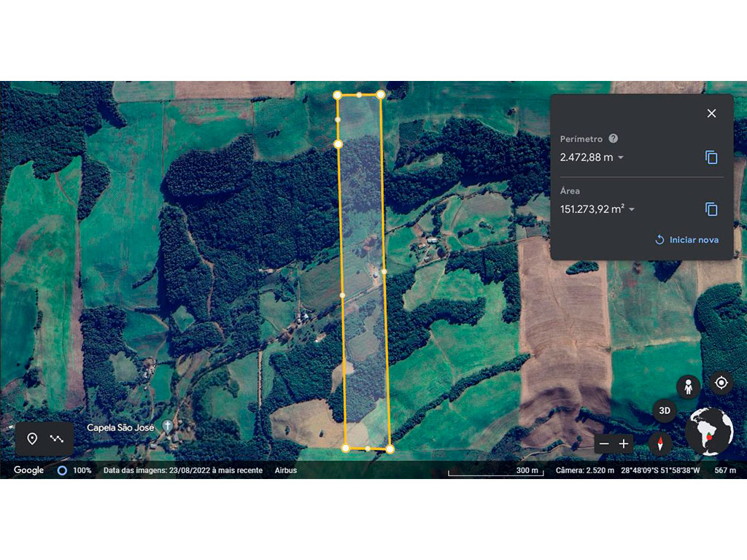
Task: Zoom in with the plus button
Action: click(624, 443)
